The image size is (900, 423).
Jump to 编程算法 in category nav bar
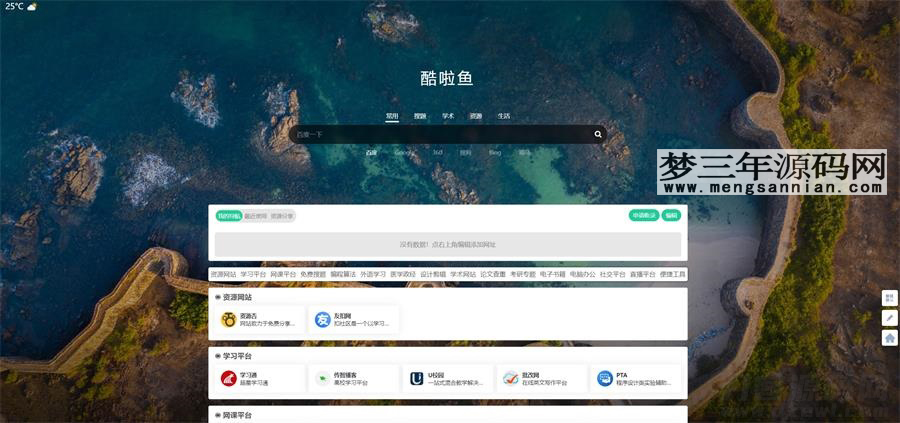tap(343, 274)
